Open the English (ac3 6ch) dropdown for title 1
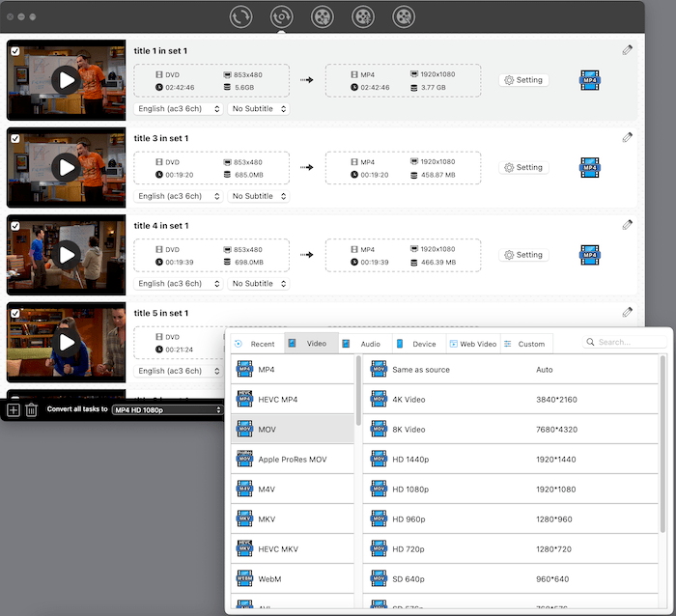Screen dimensions: 676x616 pyautogui.click(x=179, y=109)
